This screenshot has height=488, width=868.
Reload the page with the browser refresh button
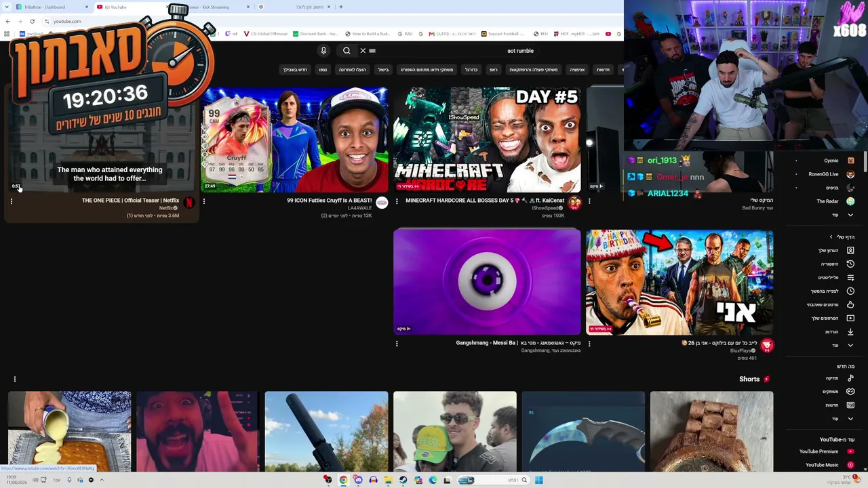32,21
